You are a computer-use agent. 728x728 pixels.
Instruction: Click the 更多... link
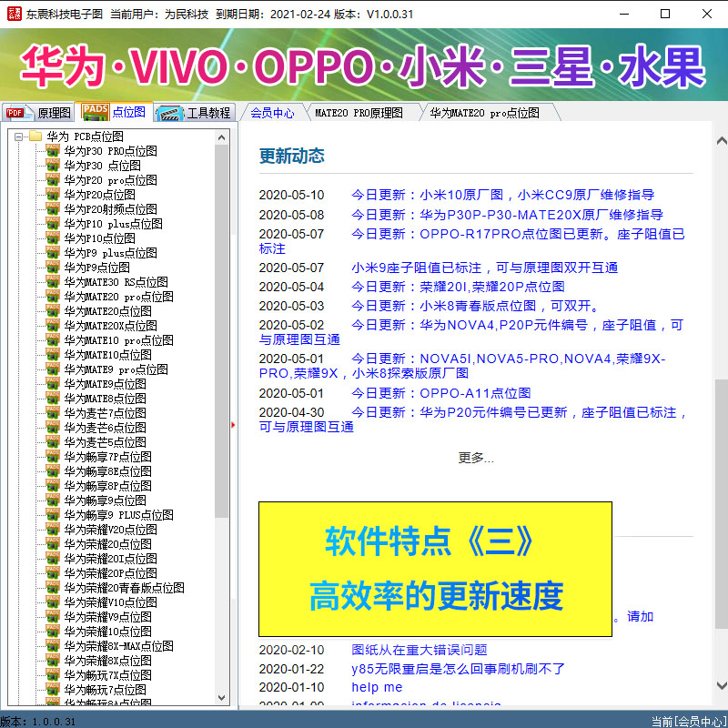point(476,458)
